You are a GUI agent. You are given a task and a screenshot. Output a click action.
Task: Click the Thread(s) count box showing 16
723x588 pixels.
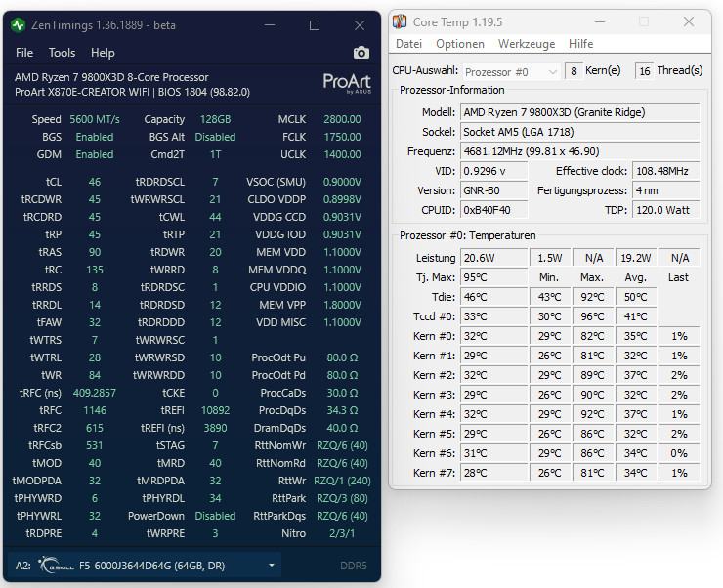point(645,71)
